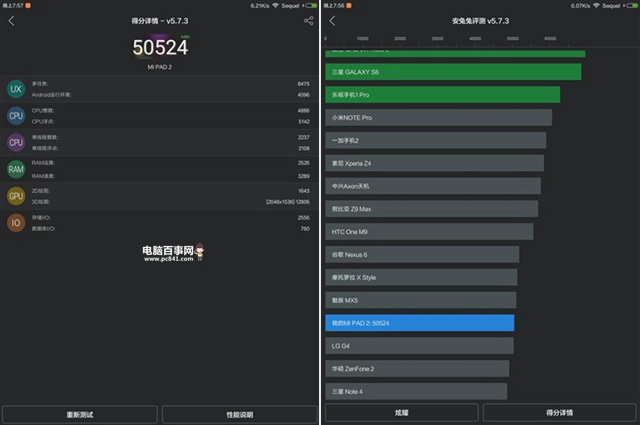Select the 乐视手机1 Pro bar
Viewport: 640px width, 425px height.
point(442,95)
